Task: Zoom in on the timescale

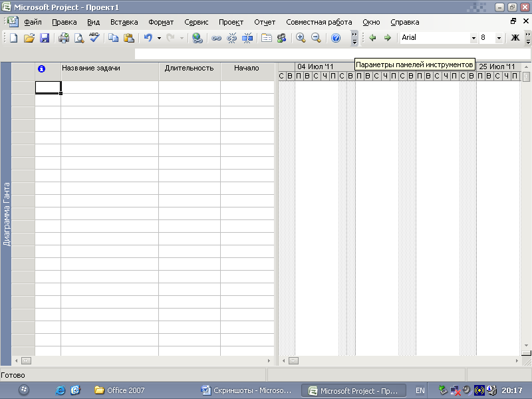Action: click(x=301, y=38)
